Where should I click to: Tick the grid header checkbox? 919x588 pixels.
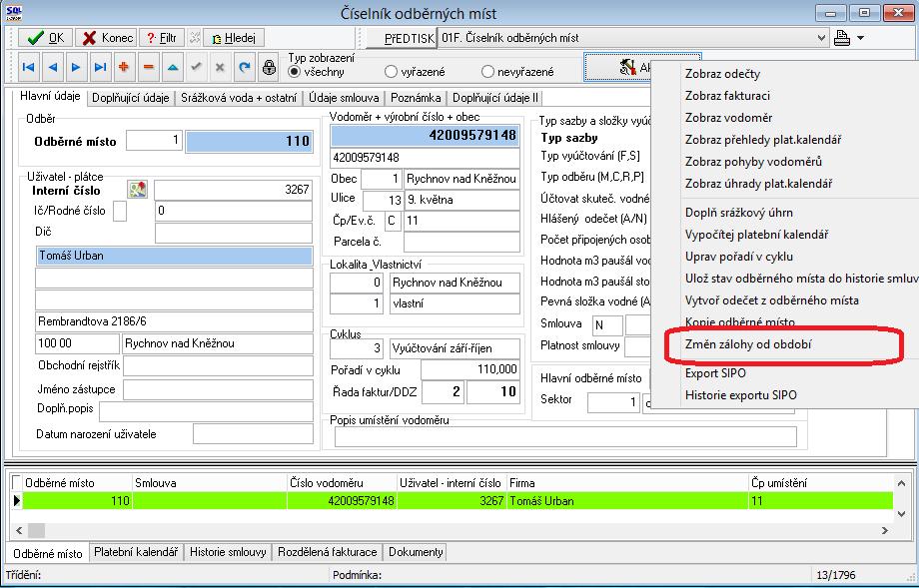pyautogui.click(x=16, y=482)
